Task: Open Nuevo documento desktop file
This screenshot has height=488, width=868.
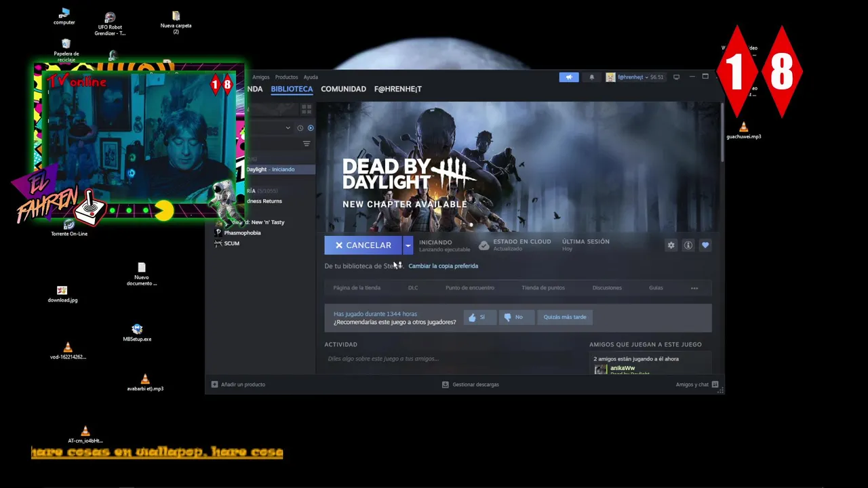Action: tap(142, 274)
